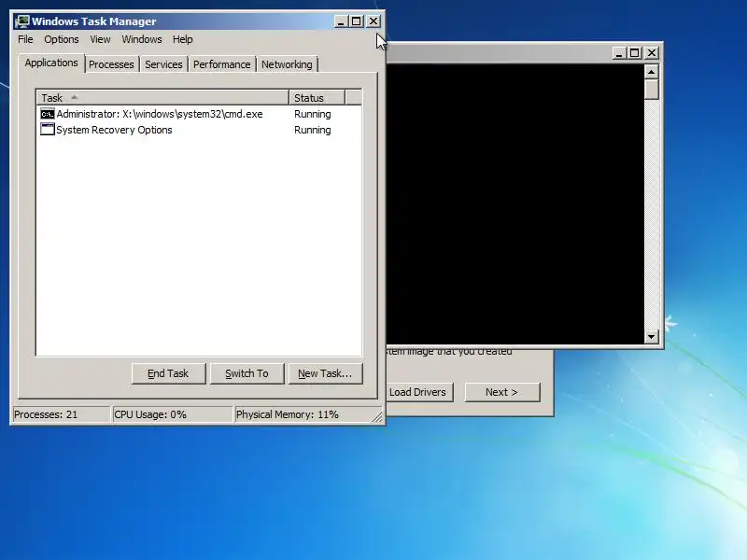The height and width of the screenshot is (560, 747).
Task: Click Next in the recovery dialog
Action: pos(502,392)
